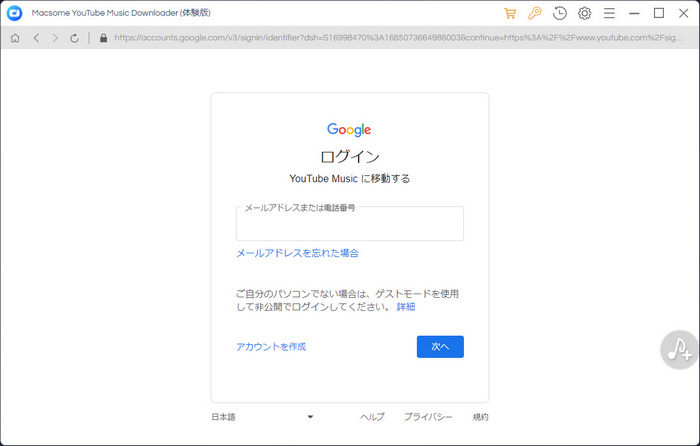Click アカウントを作成 link
The image size is (700, 446).
point(271,347)
